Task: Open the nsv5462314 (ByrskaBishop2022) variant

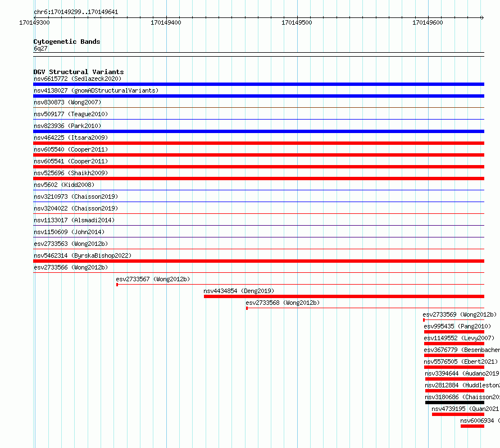Action: 83,255
